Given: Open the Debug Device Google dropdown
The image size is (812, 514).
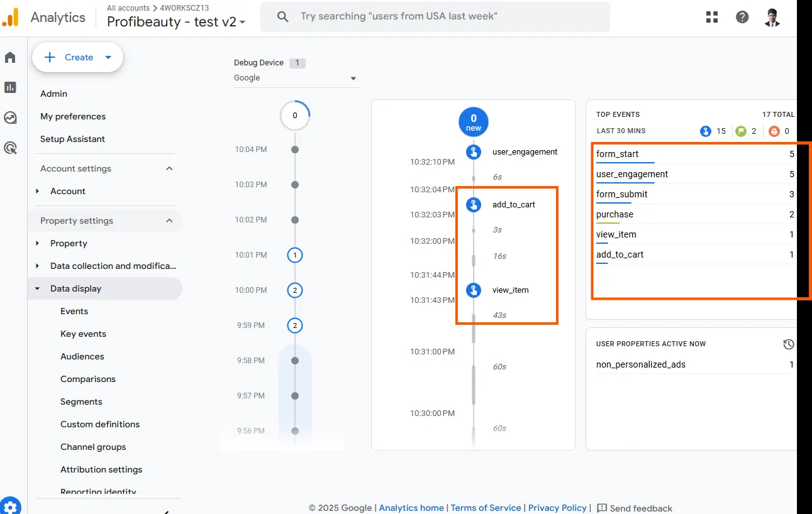Looking at the screenshot, I should pyautogui.click(x=296, y=78).
